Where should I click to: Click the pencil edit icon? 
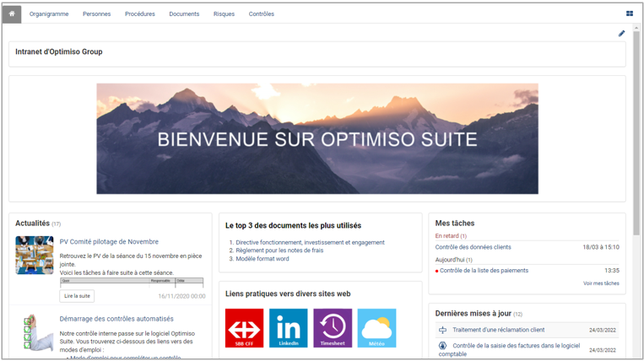click(621, 34)
